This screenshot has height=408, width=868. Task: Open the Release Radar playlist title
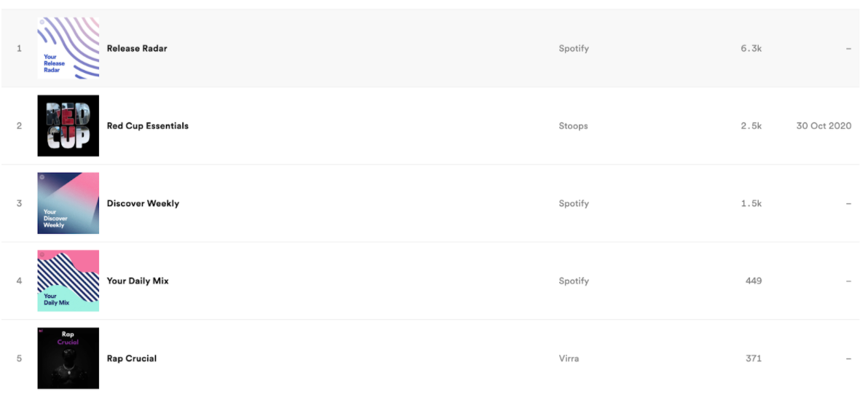tap(137, 48)
